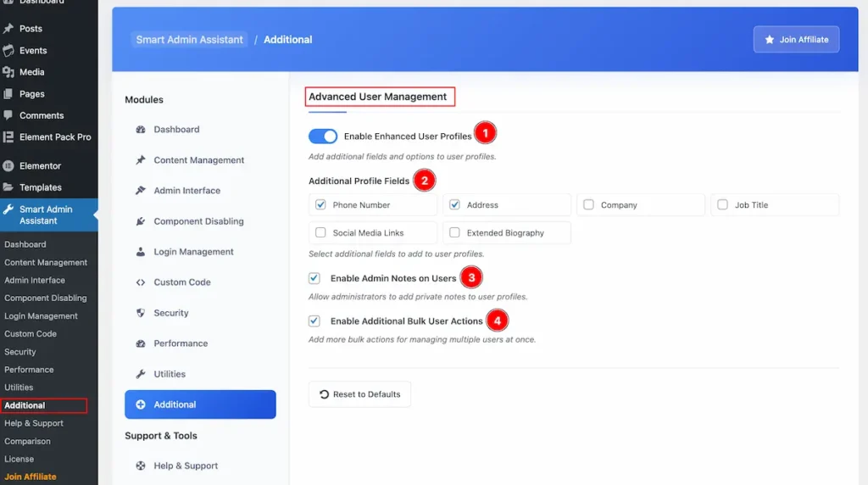Select Utilities in Modules list

point(200,374)
